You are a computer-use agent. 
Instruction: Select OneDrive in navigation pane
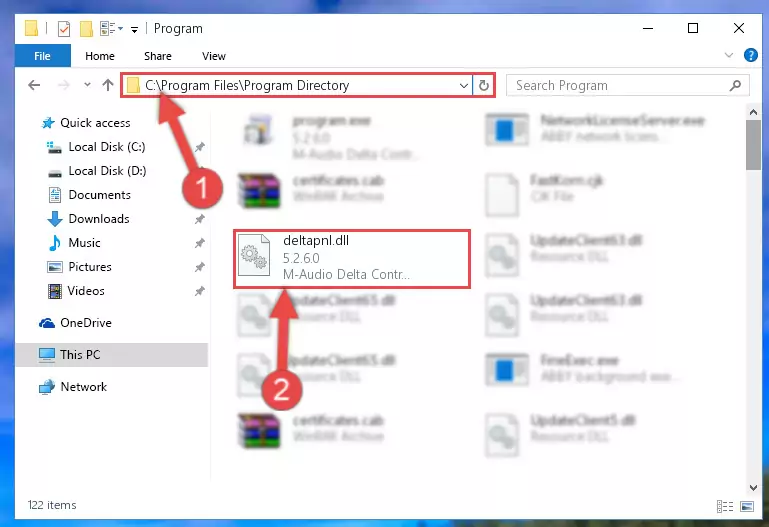(x=86, y=323)
